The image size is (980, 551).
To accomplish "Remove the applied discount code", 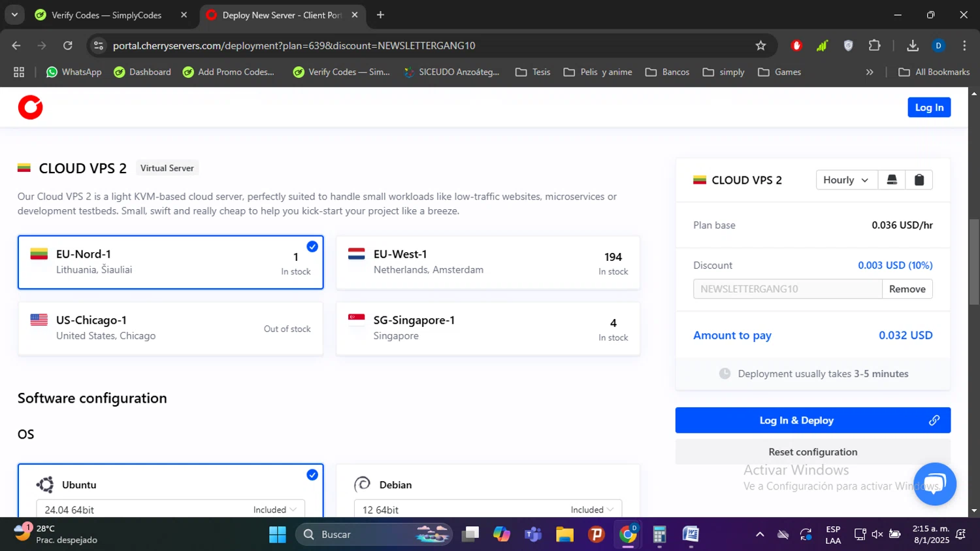I will click(x=907, y=289).
